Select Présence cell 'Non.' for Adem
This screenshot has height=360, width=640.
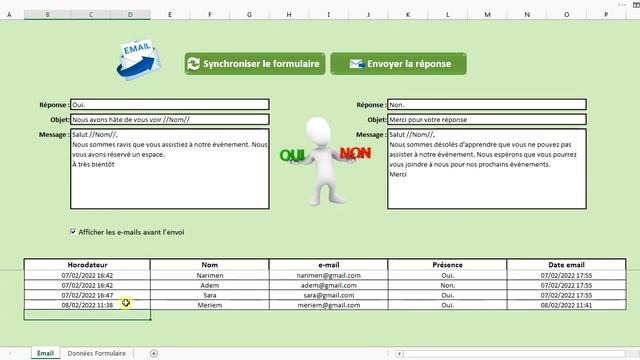(x=447, y=285)
